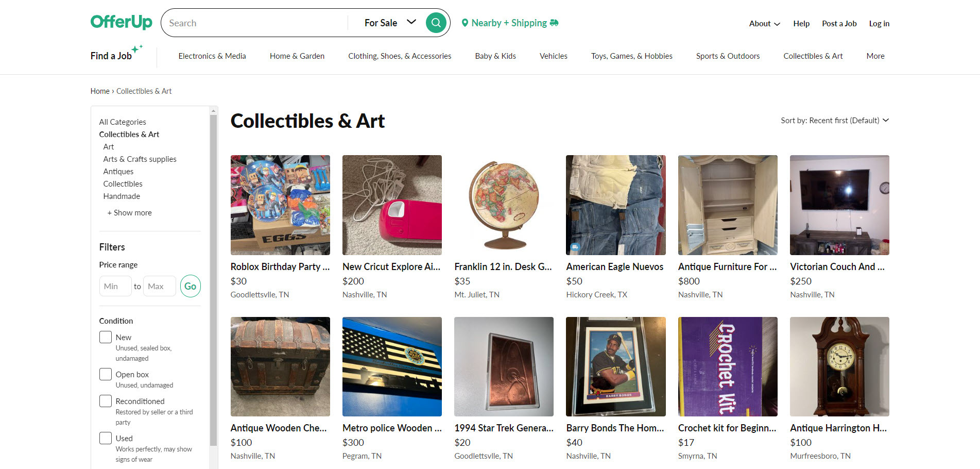Viewport: 980px width, 469px height.
Task: Enable the Reconditioned filter checkbox
Action: (105, 400)
